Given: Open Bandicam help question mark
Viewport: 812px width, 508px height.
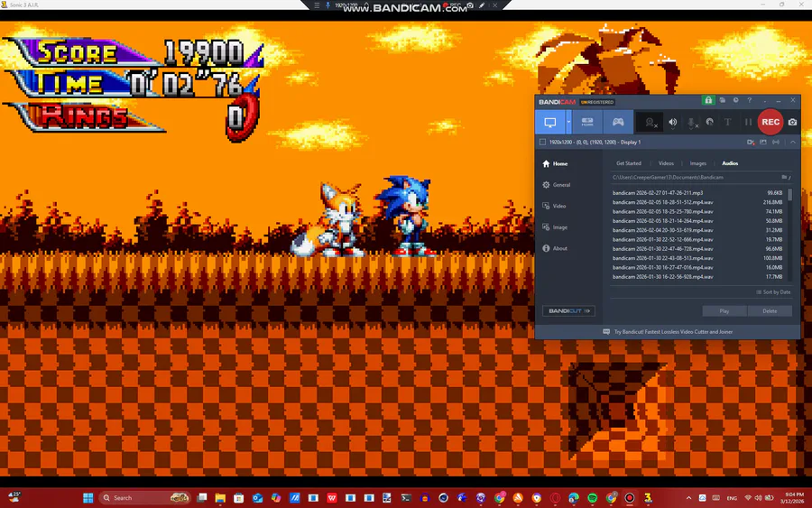Looking at the screenshot, I should click(750, 100).
